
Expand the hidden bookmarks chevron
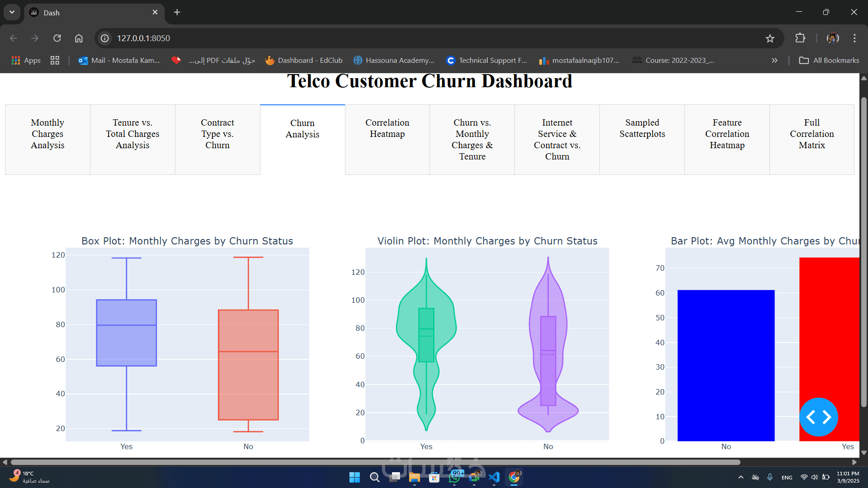point(774,61)
